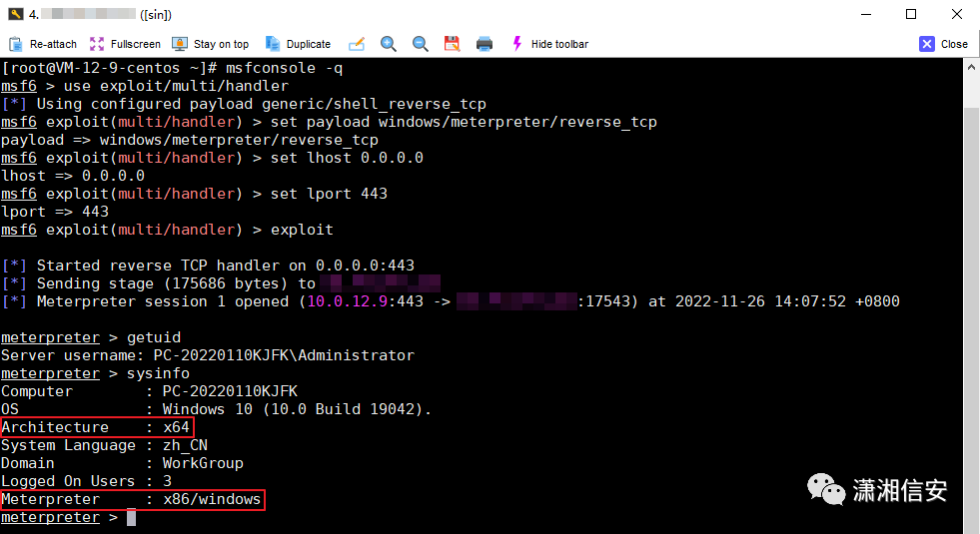Click 'generic/shell_reverse_tcp' text
This screenshot has width=980, height=534.
pos(374,104)
